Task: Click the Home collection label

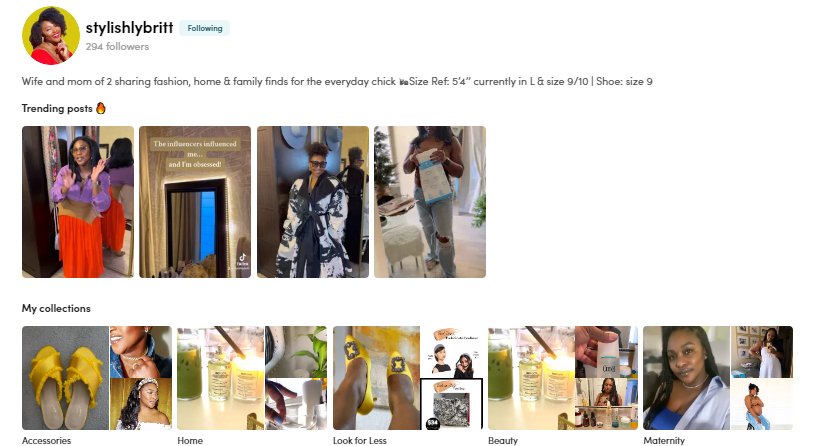Action: tap(190, 440)
